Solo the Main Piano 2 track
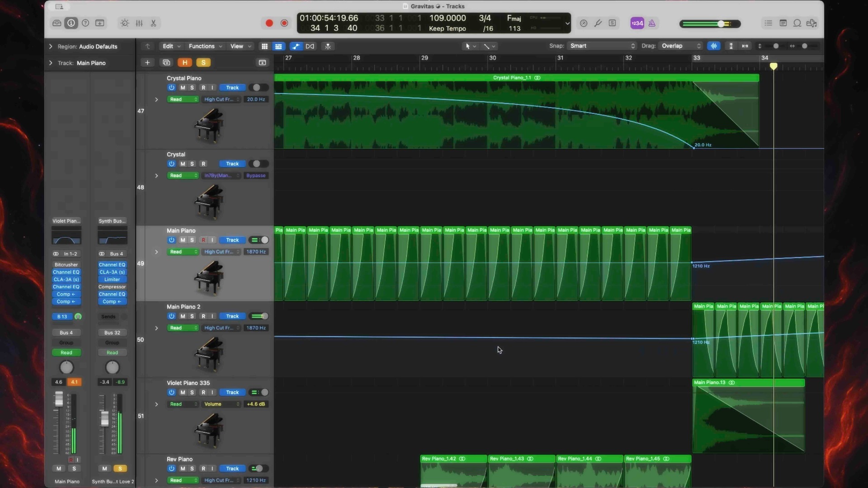Viewport: 868px width, 488px height. point(192,316)
